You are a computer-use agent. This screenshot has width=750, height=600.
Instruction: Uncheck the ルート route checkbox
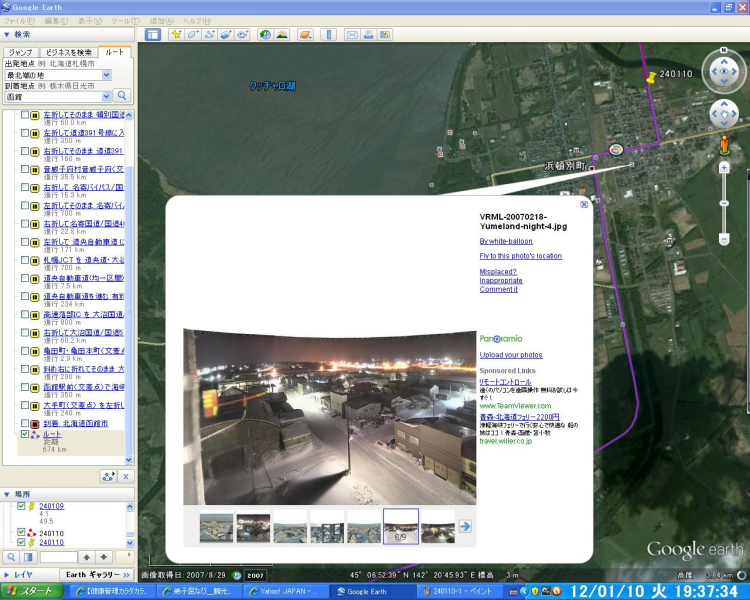(25, 434)
